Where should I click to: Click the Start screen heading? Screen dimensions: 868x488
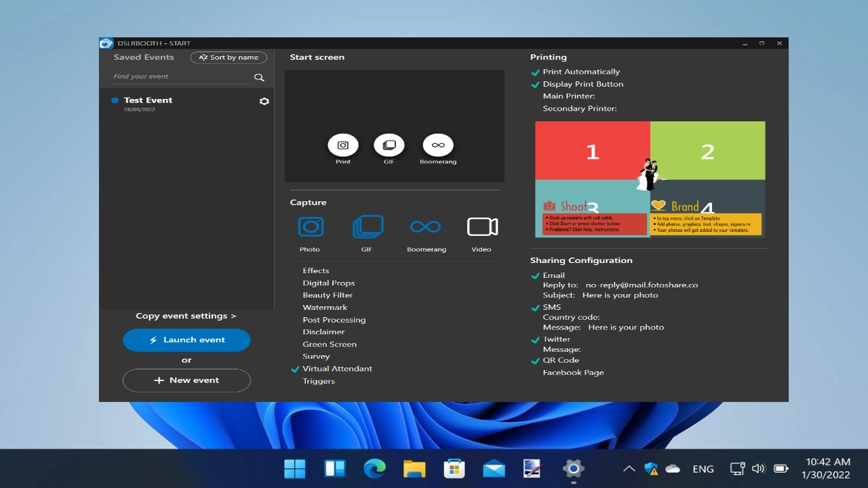(x=317, y=58)
